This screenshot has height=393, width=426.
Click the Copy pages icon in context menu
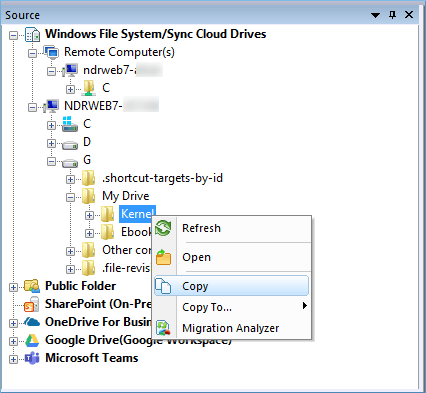pyautogui.click(x=163, y=286)
